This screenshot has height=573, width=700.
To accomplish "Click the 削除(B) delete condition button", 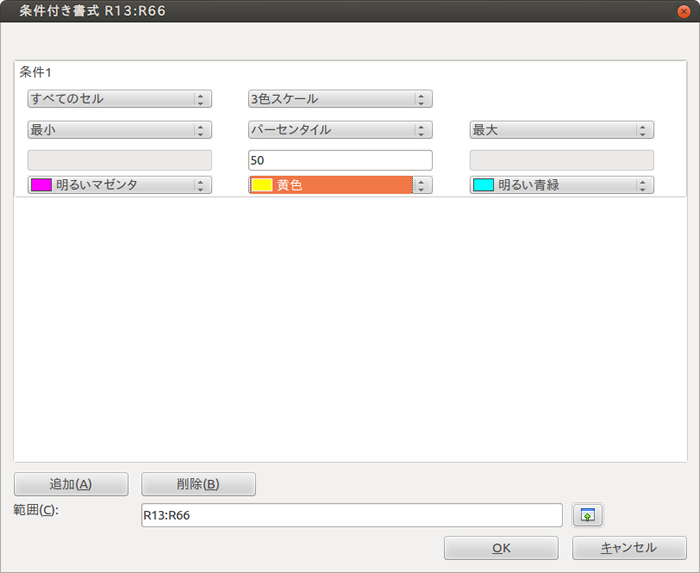I will point(198,484).
